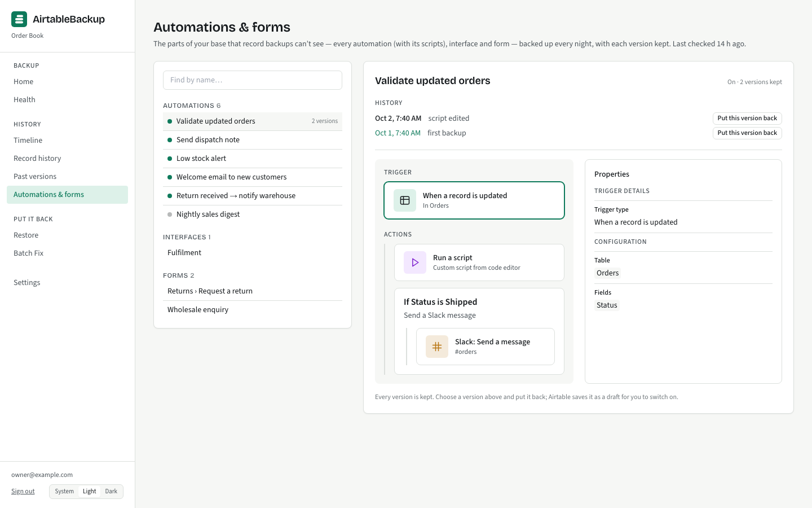Viewport: 812px width, 508px height.
Task: Click the table trigger icon
Action: 405,200
